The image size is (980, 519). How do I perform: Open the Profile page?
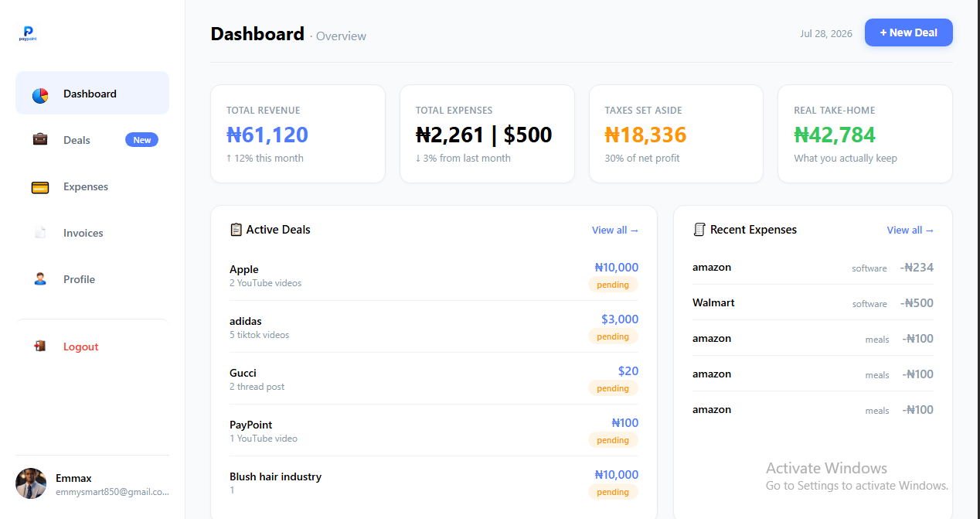click(x=92, y=279)
